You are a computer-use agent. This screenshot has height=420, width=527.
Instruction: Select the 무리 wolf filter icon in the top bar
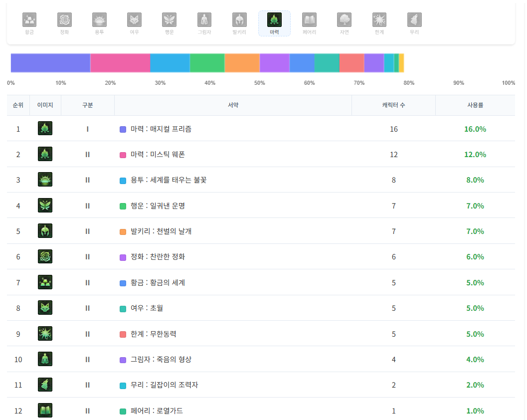click(x=414, y=20)
